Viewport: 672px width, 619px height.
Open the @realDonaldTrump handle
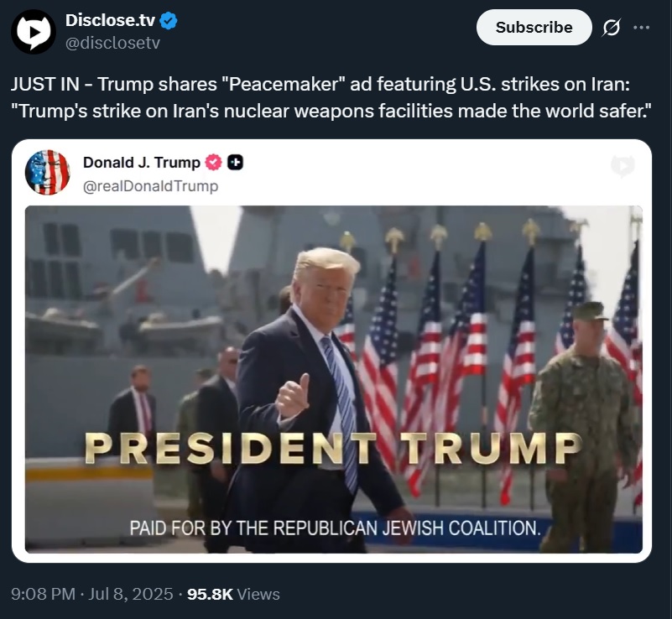[150, 186]
